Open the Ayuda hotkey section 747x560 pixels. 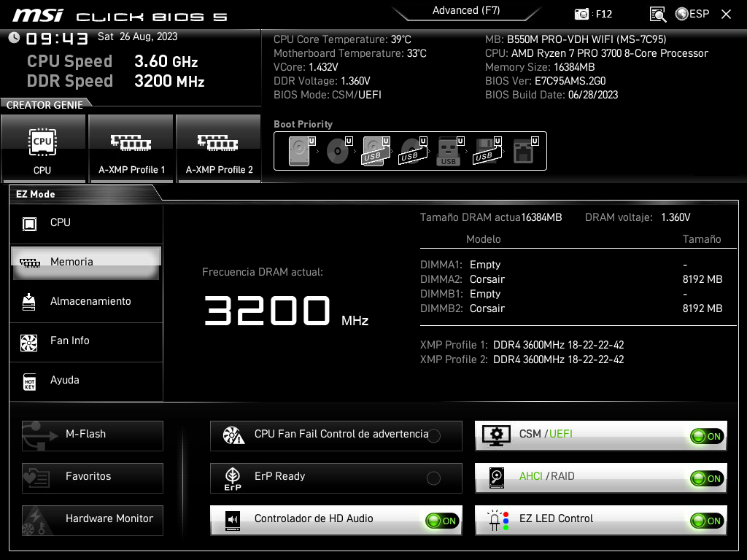point(86,381)
